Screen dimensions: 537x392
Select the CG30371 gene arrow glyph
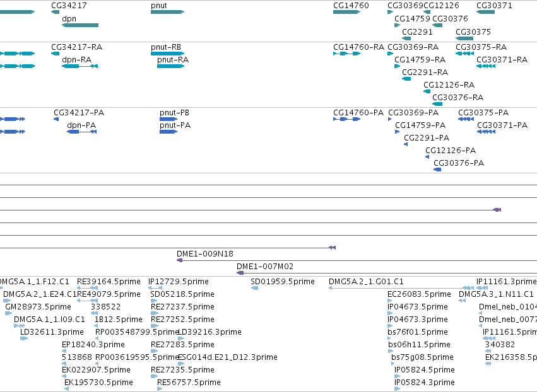point(485,12)
